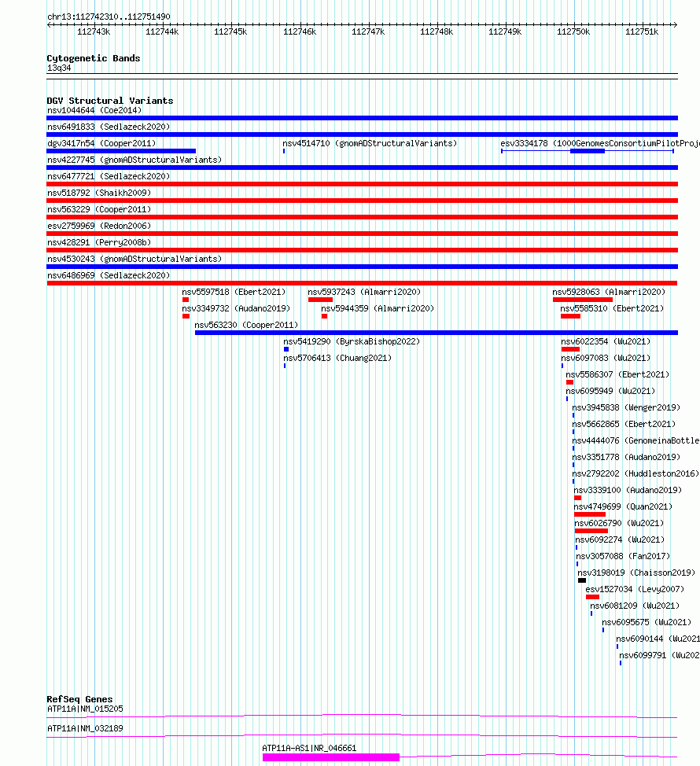
Task: Select nsv428291 (Perry2008b) label
Action: (99, 243)
